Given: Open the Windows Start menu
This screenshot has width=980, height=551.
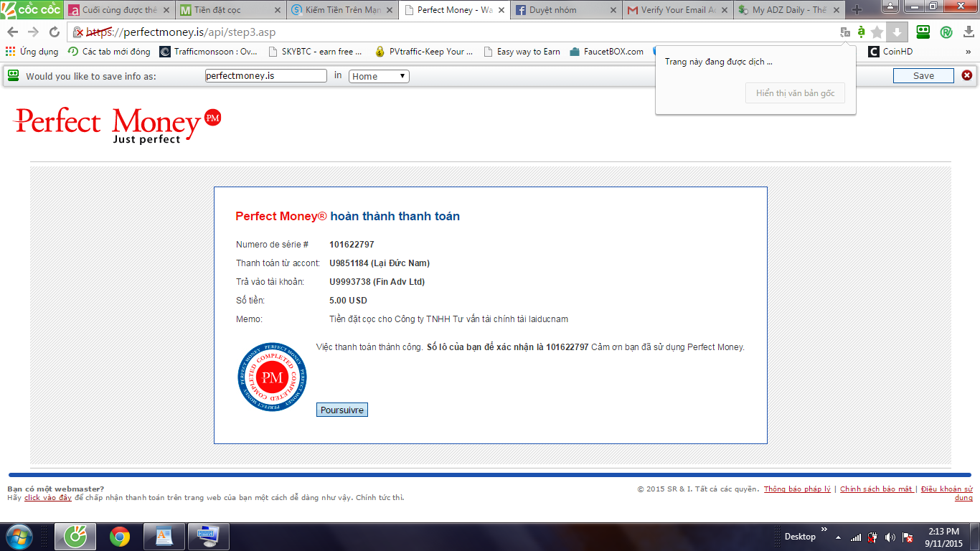Looking at the screenshot, I should (19, 537).
